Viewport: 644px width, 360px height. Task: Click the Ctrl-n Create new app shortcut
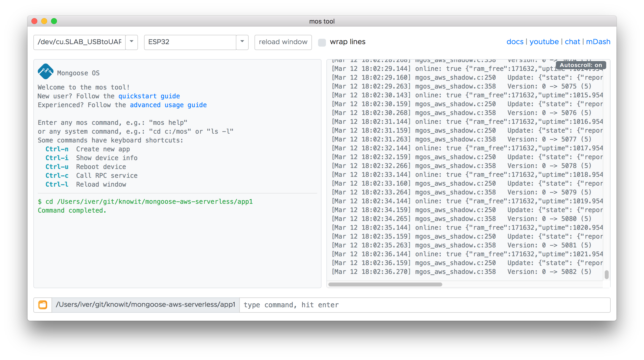click(88, 149)
